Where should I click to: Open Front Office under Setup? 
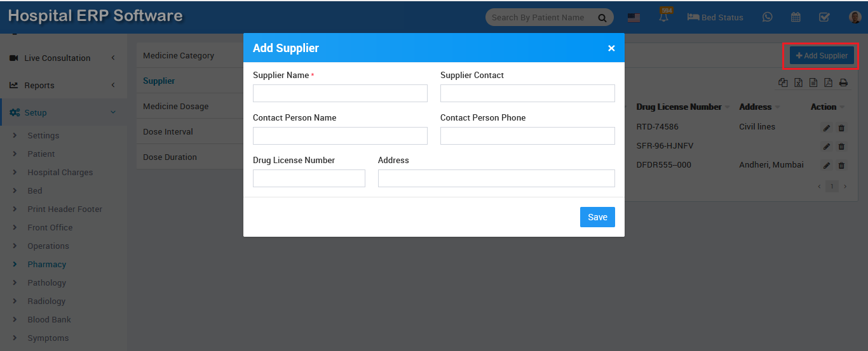tap(51, 227)
